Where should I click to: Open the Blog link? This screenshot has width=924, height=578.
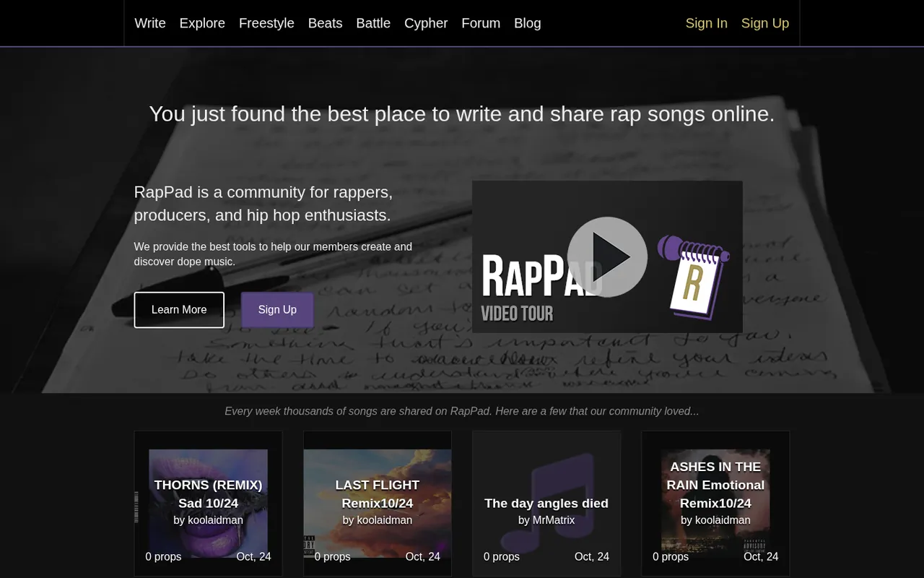[528, 23]
